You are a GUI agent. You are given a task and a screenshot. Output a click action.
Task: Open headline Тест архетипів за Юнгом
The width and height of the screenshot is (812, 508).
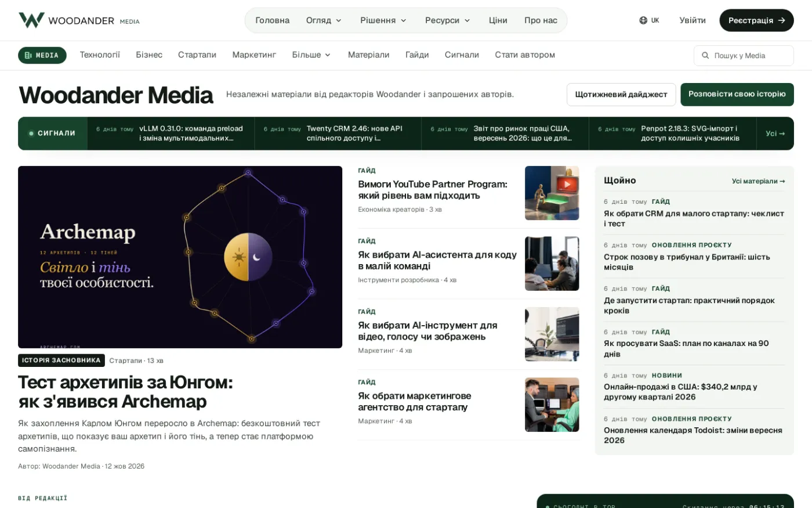[125, 392]
